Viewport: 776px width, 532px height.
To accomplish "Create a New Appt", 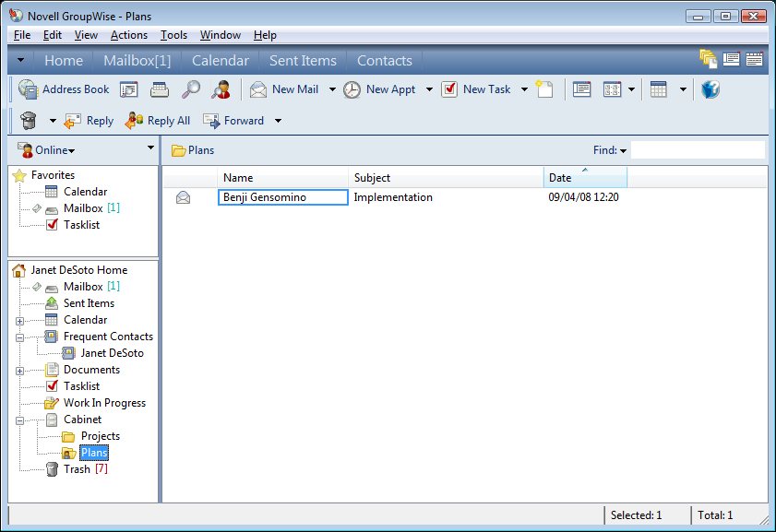I will click(379, 89).
